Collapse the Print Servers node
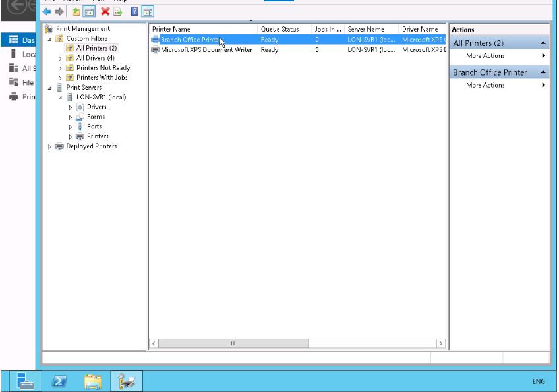 click(50, 88)
